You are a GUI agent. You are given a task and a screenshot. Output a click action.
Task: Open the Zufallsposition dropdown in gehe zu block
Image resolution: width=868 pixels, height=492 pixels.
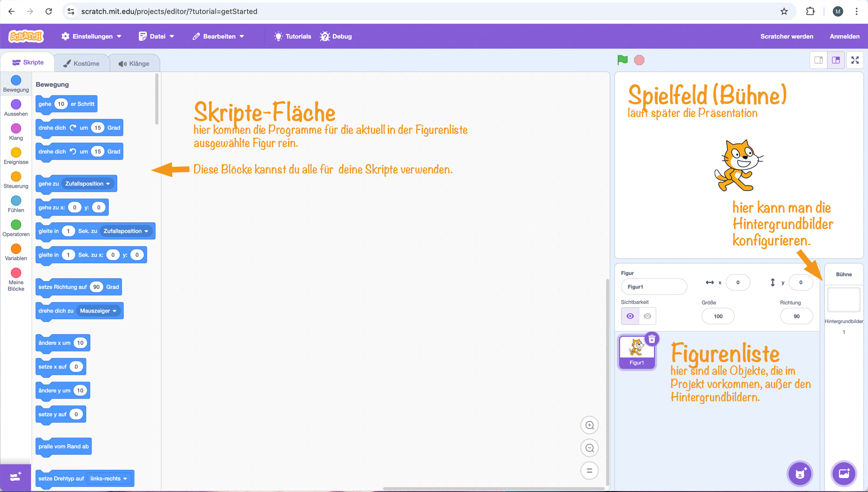click(x=88, y=184)
